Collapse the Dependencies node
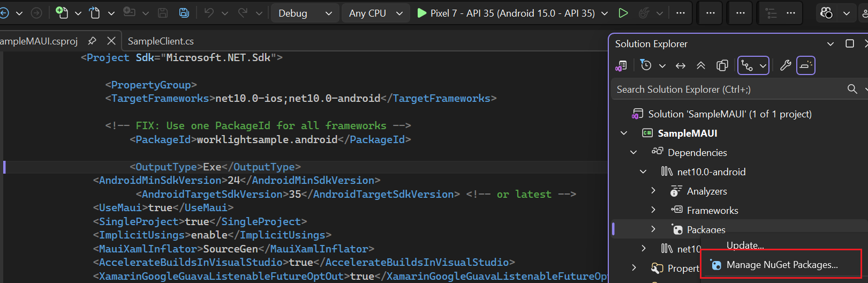The image size is (868, 283). coord(633,152)
